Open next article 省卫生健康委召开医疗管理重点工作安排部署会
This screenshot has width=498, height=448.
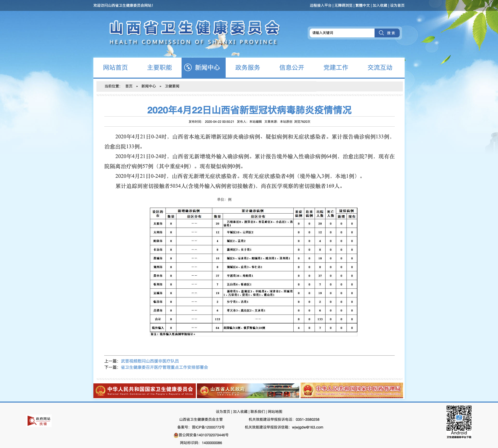point(164,367)
